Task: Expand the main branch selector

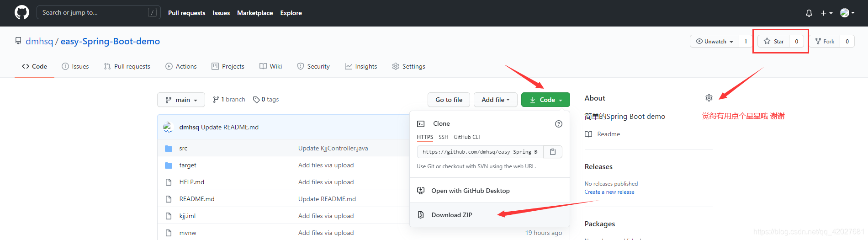Action: [181, 100]
